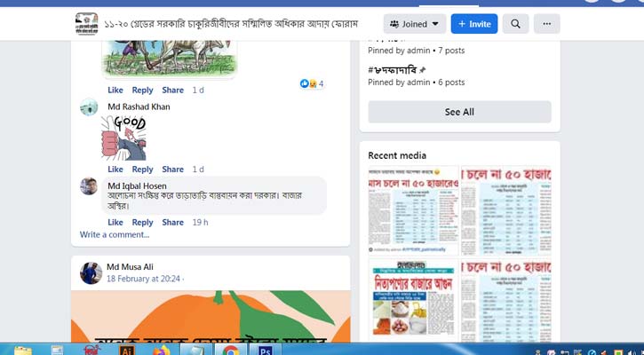Screen dimensions: 644x355
Task: Open the 18 February at 20:24 timestamp
Action: [x=143, y=279]
